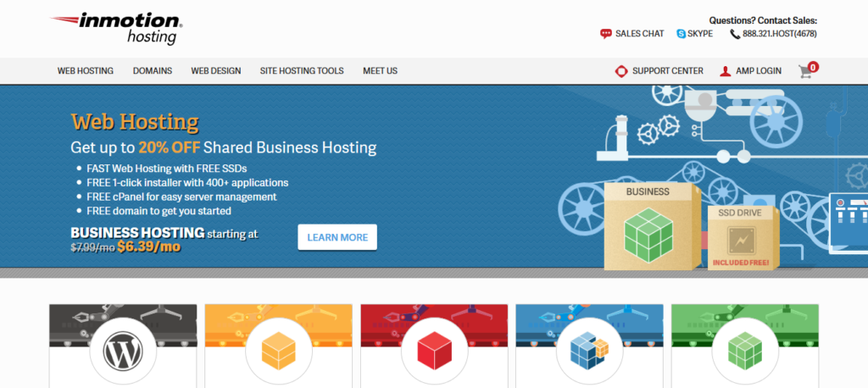Click the red hosting card banner
The height and width of the screenshot is (388, 868).
[x=434, y=325]
